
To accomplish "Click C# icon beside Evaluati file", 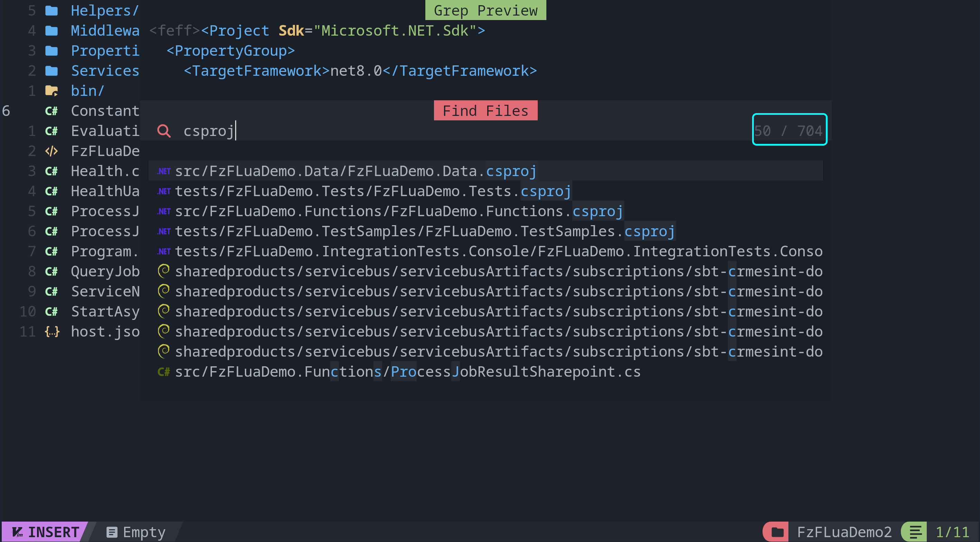I will [x=52, y=131].
